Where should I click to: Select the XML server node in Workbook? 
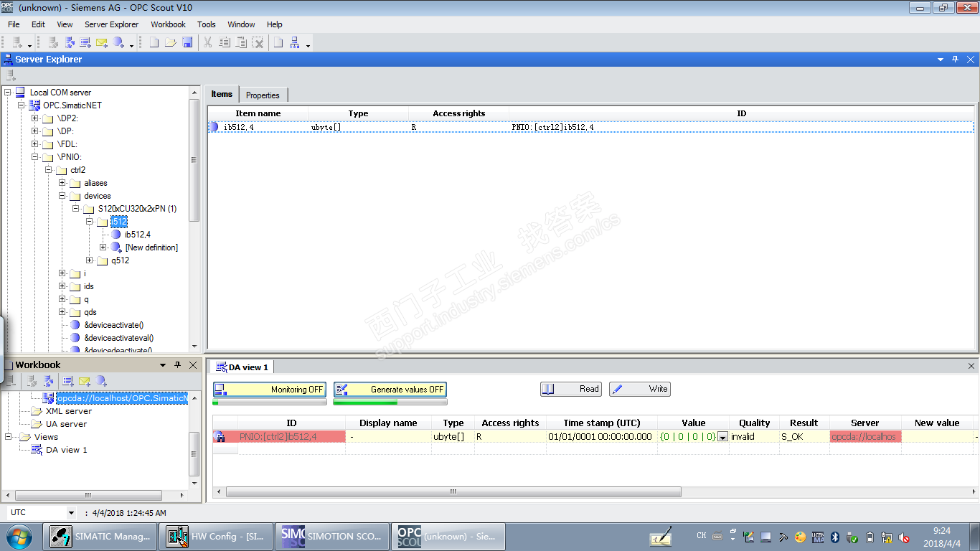pos(69,411)
